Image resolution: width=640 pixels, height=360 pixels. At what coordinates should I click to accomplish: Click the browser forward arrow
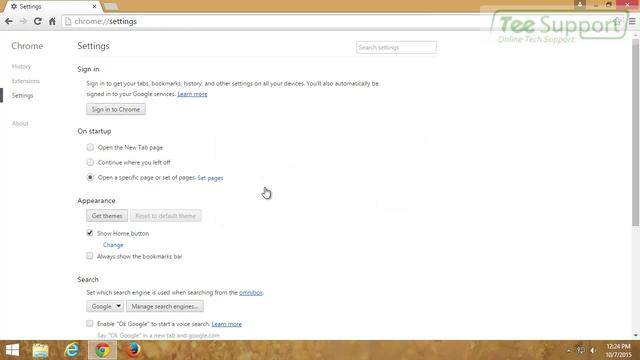(x=23, y=21)
